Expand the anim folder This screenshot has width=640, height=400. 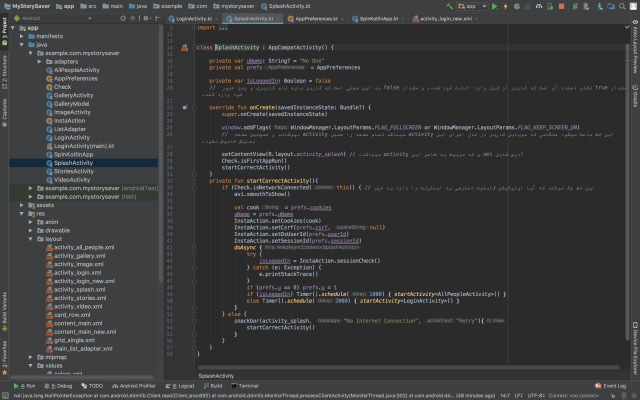coord(31,222)
